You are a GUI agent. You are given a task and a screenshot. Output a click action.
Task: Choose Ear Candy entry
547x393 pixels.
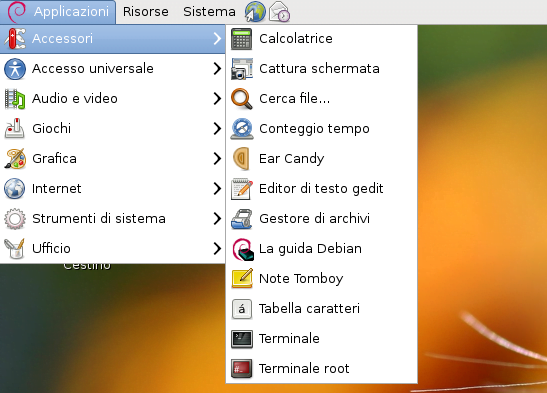[x=322, y=158]
